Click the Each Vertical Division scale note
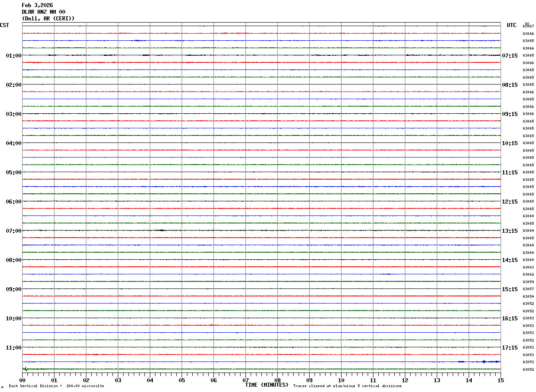536x392 pixels. (56, 386)
